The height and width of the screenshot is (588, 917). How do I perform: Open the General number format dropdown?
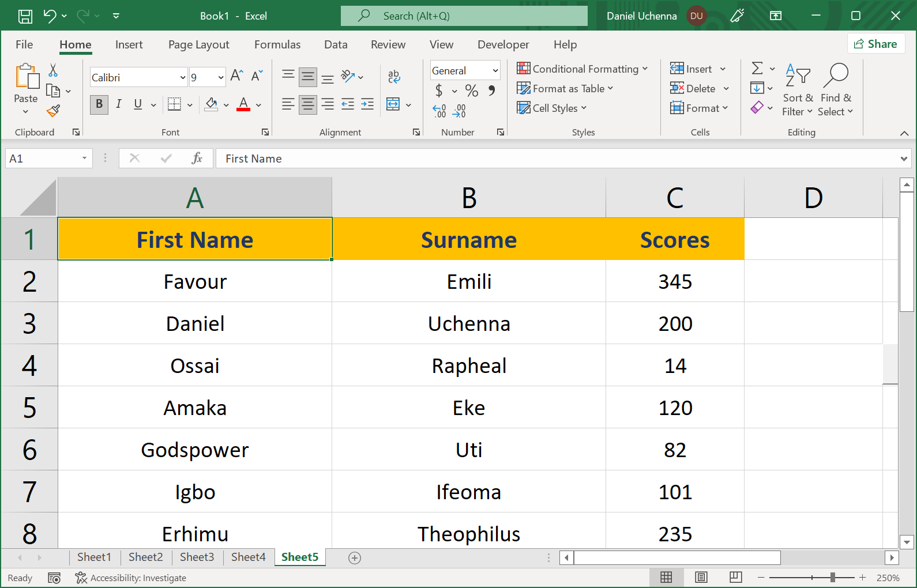tap(495, 70)
